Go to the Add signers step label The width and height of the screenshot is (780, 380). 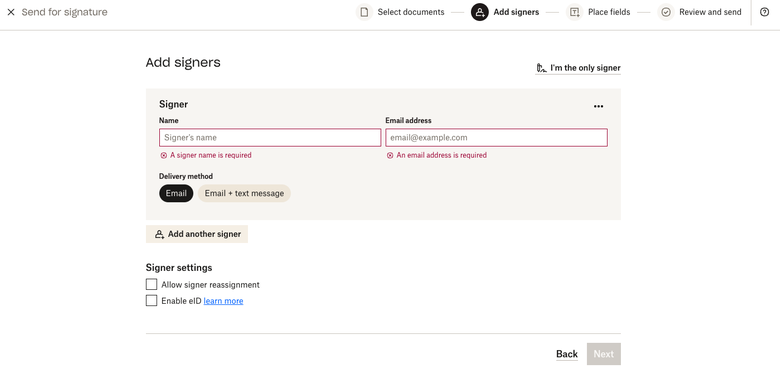click(x=516, y=12)
